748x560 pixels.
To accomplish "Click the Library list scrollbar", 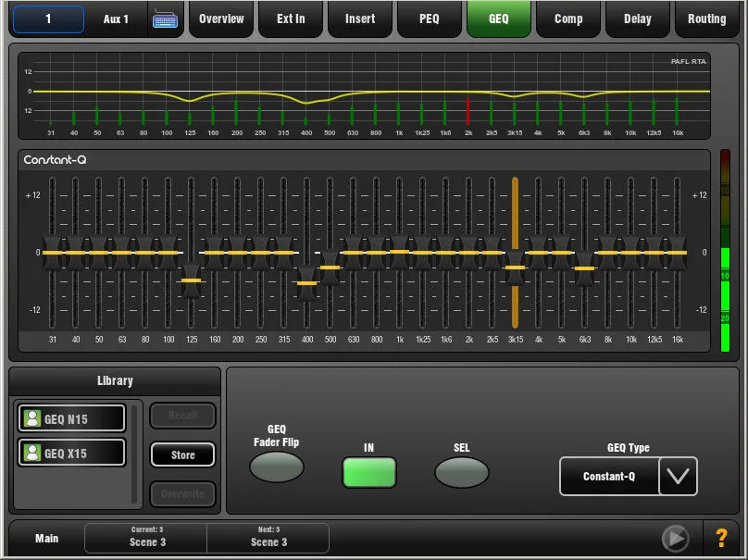I will click(134, 454).
